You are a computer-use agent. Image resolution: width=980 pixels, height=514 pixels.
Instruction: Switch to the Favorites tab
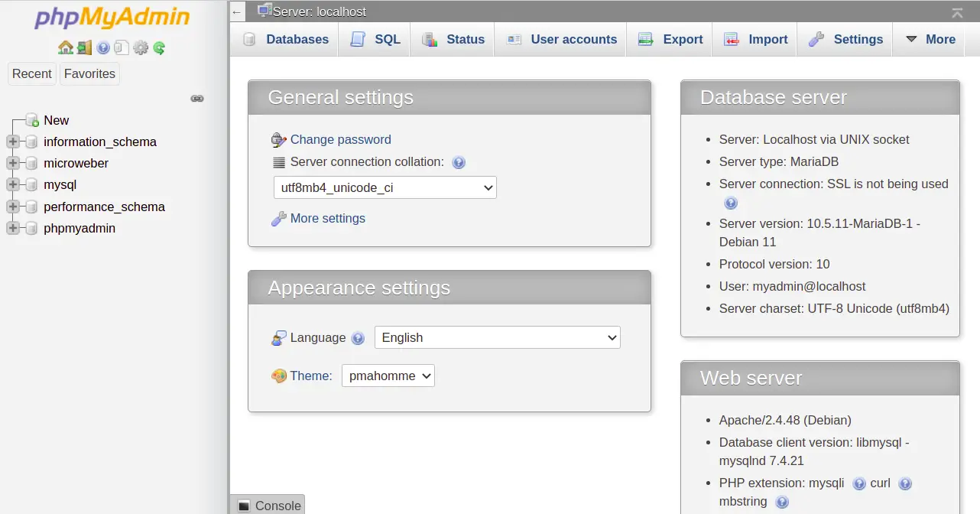tap(89, 73)
